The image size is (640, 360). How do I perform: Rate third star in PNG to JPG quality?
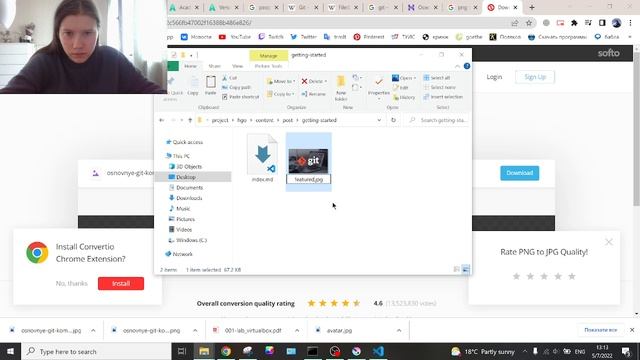point(544,276)
